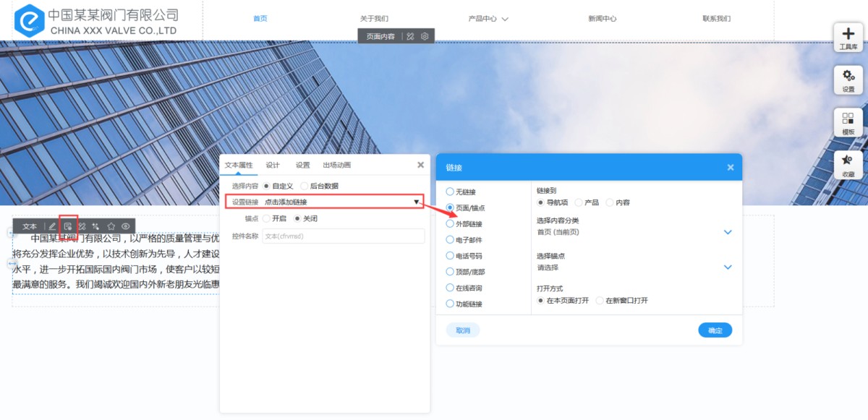The width and height of the screenshot is (868, 420).
Task: Open the 收藏 favorites panel
Action: point(848,165)
